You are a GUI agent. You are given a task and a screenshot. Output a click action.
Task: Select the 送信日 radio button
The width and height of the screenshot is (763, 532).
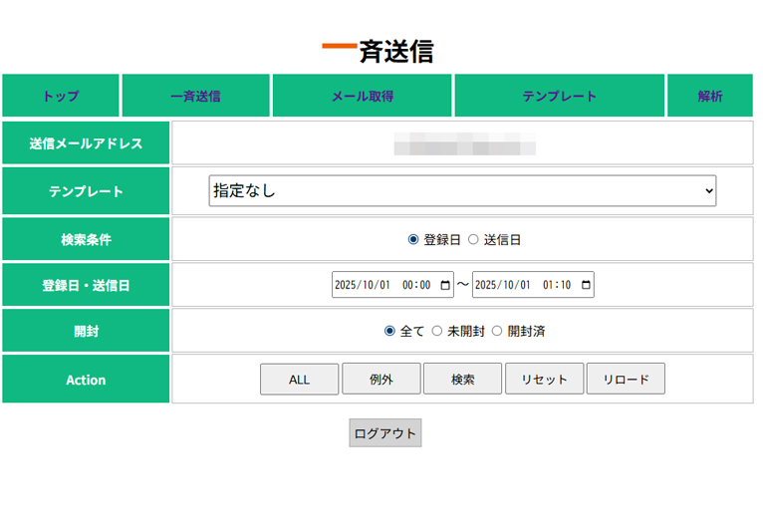[x=473, y=239]
